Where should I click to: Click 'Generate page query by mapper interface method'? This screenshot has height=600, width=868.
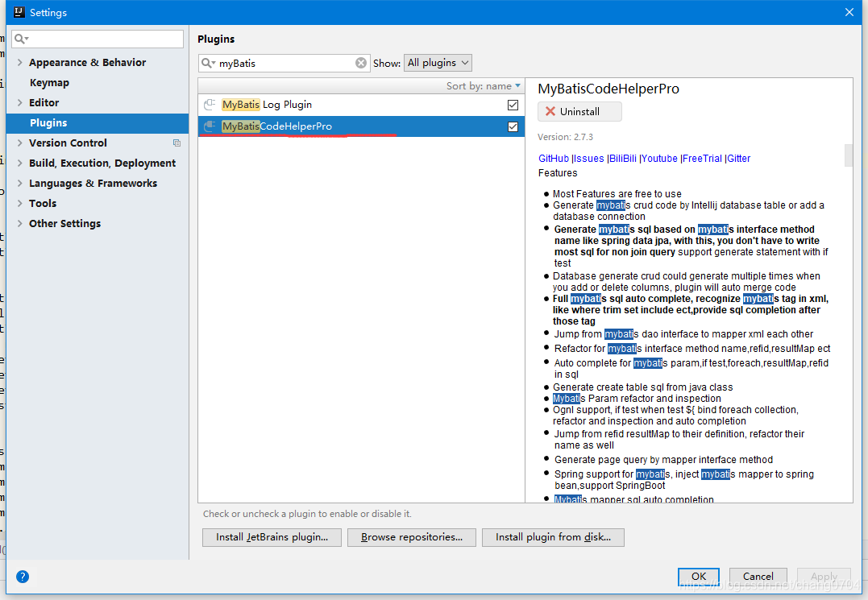click(x=663, y=460)
